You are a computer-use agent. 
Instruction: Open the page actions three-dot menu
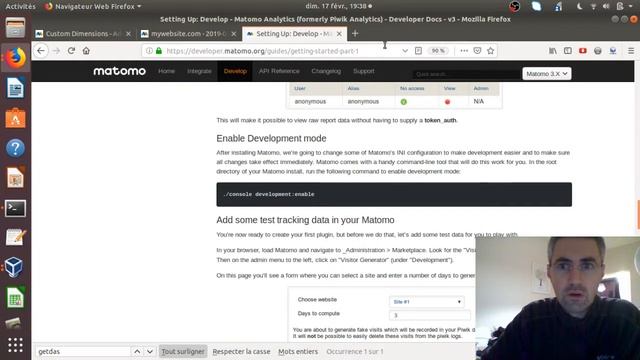click(464, 51)
